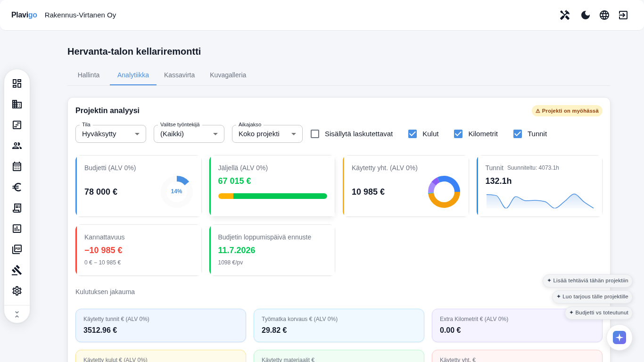Click the logout icon in the header
This screenshot has height=362, width=644.
[623, 15]
